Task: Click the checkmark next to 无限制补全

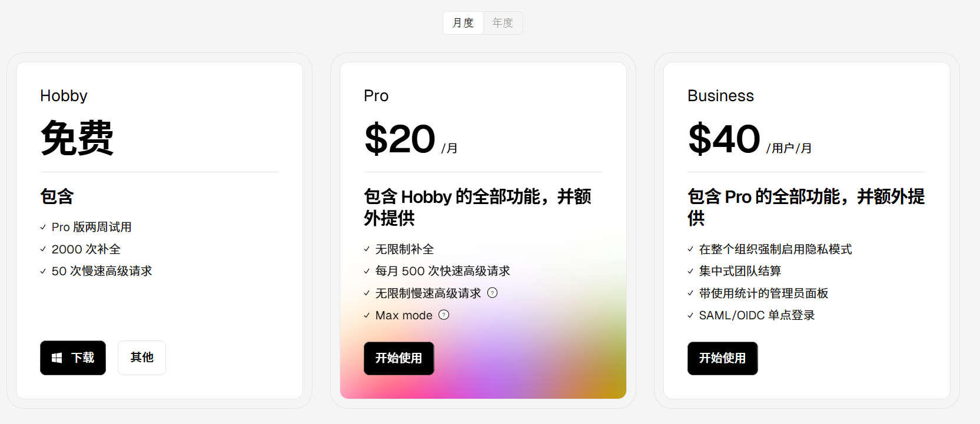Action: (x=366, y=249)
